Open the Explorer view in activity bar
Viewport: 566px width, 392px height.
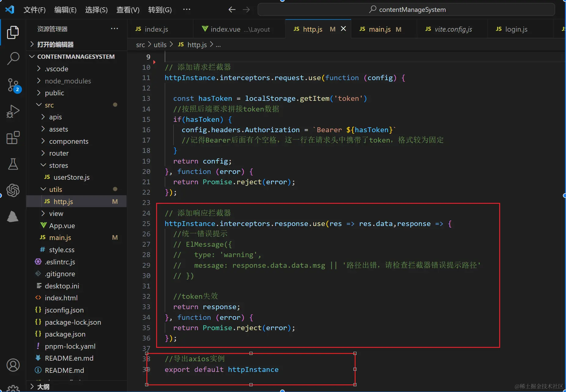[x=13, y=32]
